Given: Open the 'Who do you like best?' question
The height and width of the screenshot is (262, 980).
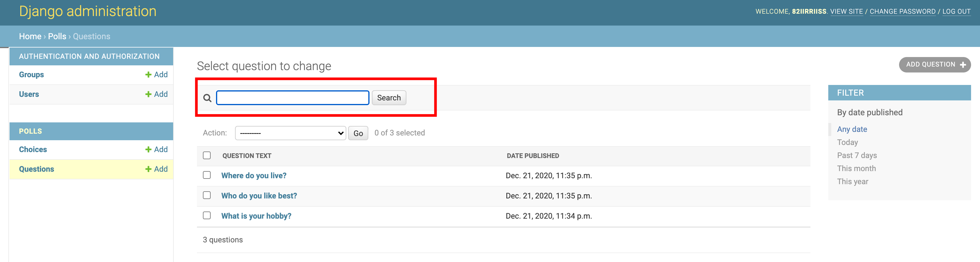Looking at the screenshot, I should [x=259, y=195].
